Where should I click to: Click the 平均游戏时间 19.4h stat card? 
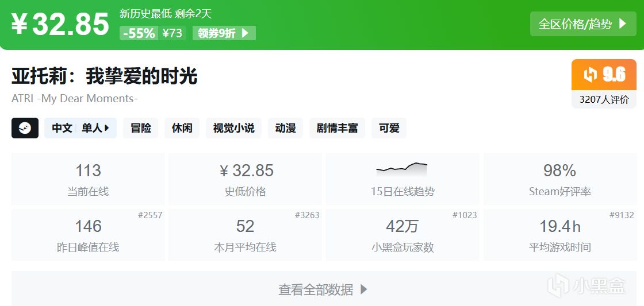click(560, 235)
